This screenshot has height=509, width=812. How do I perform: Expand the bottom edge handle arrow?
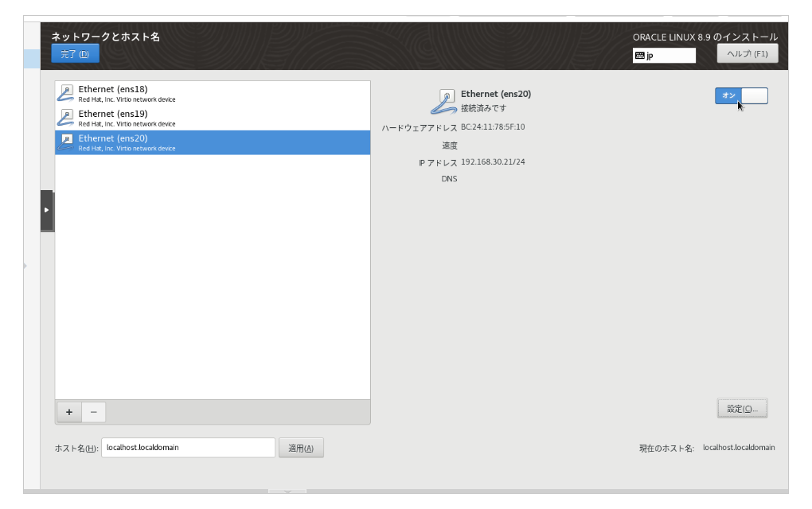[287, 492]
